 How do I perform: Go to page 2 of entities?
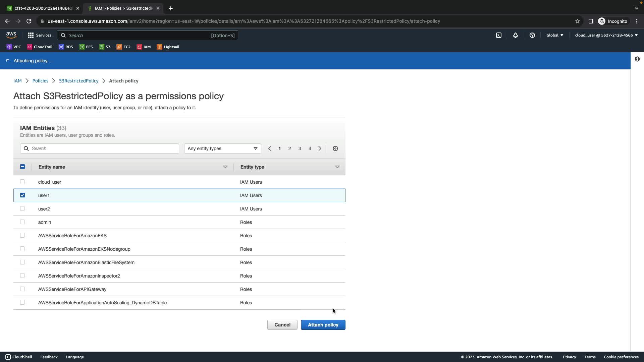coord(289,148)
